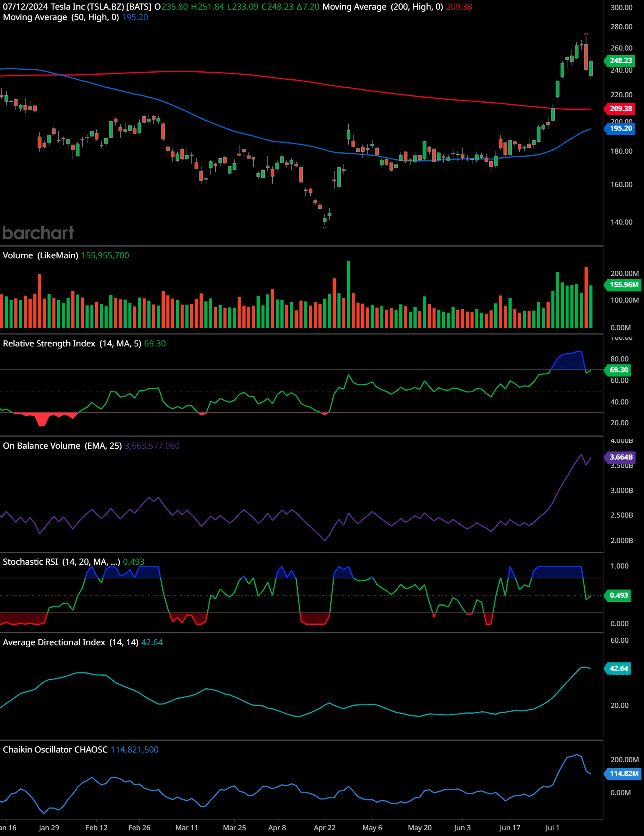Click the Mar 11 date label on time axis
The image size is (644, 836).
click(x=187, y=828)
